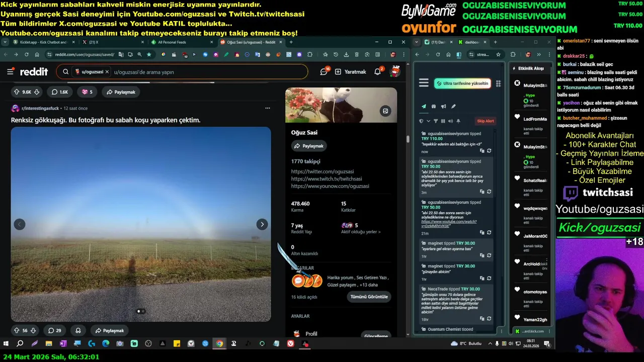Select the megaphone icon tab in dashboard
Image resolution: width=644 pixels, height=362 pixels.
click(x=443, y=107)
